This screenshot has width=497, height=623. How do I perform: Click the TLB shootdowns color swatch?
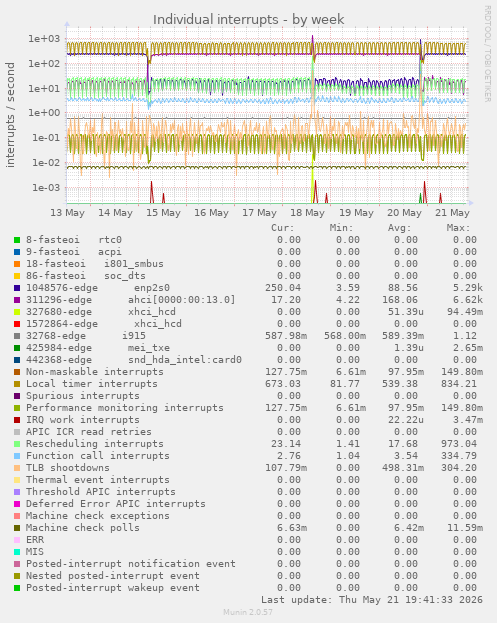[x=17, y=468]
